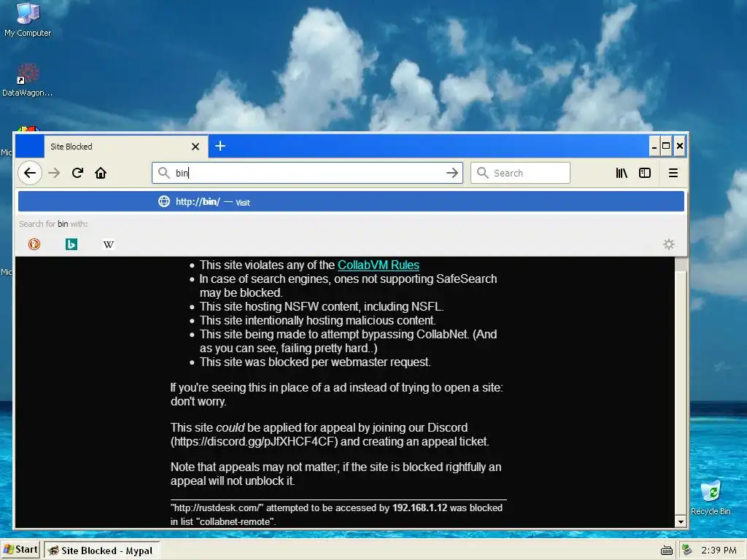Click "This site hosting NSFW content" bullet

click(322, 306)
